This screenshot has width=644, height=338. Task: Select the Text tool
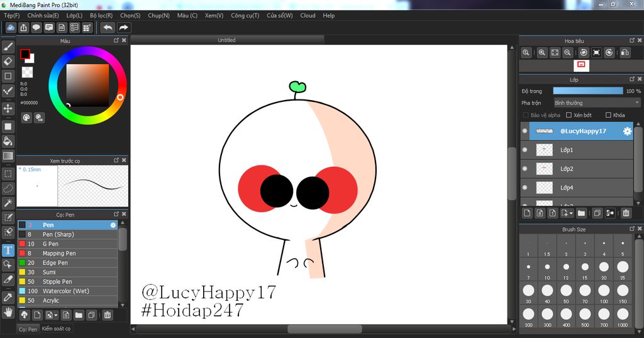tap(8, 250)
